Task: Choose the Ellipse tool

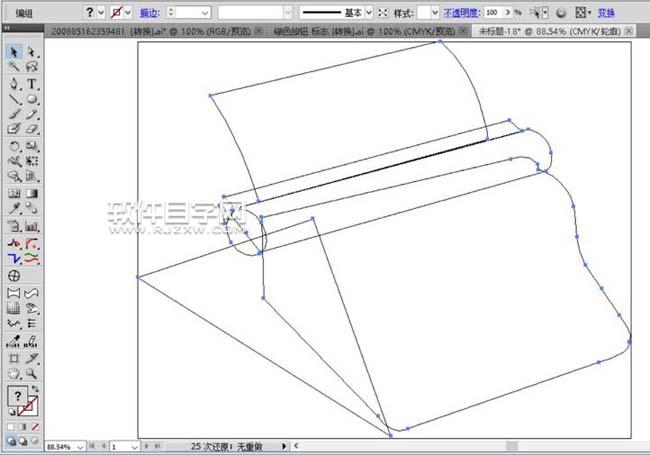Action: (32, 99)
